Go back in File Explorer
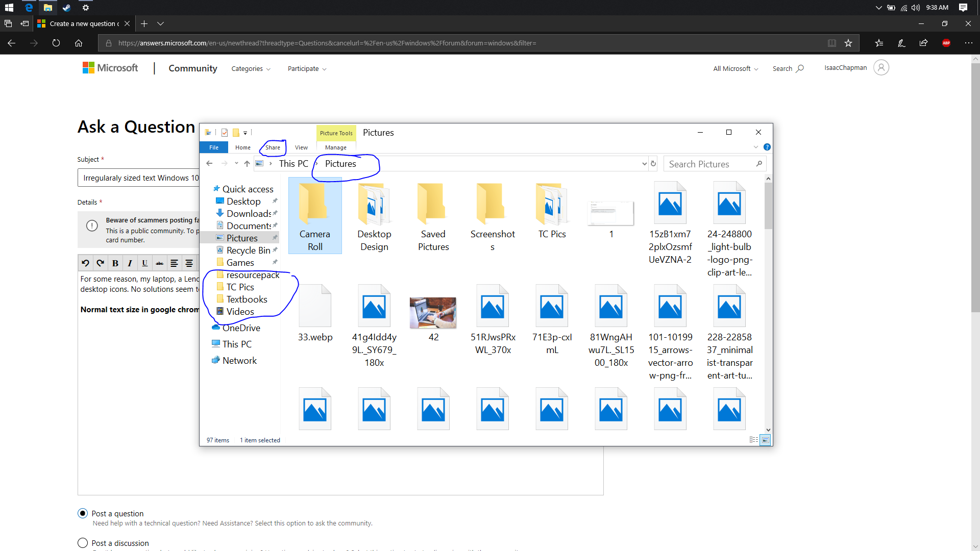This screenshot has height=551, width=980. click(209, 164)
